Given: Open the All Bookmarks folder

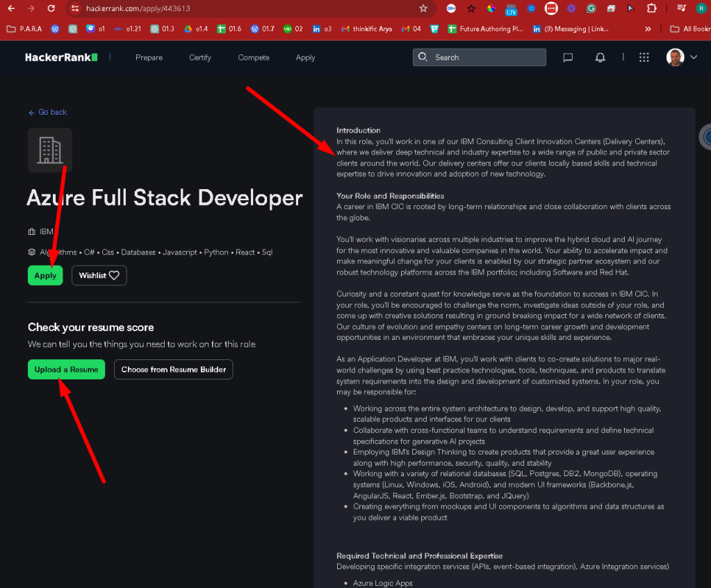Looking at the screenshot, I should point(690,28).
